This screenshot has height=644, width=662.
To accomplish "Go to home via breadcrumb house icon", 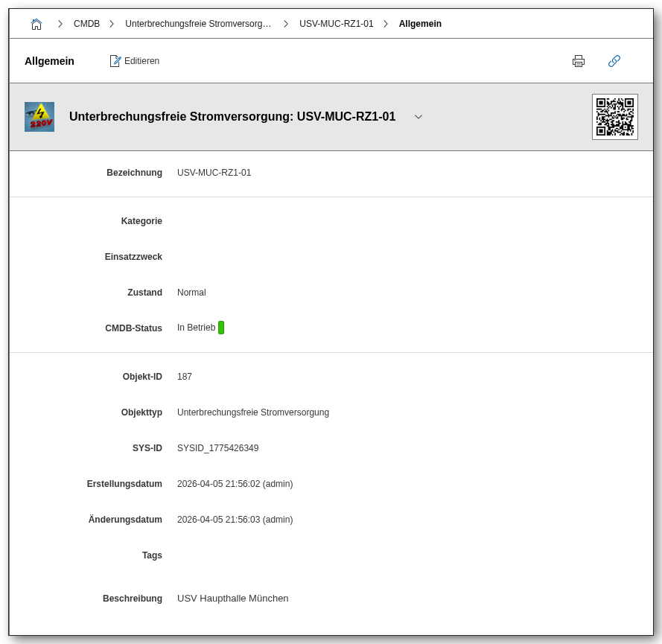I will (36, 24).
